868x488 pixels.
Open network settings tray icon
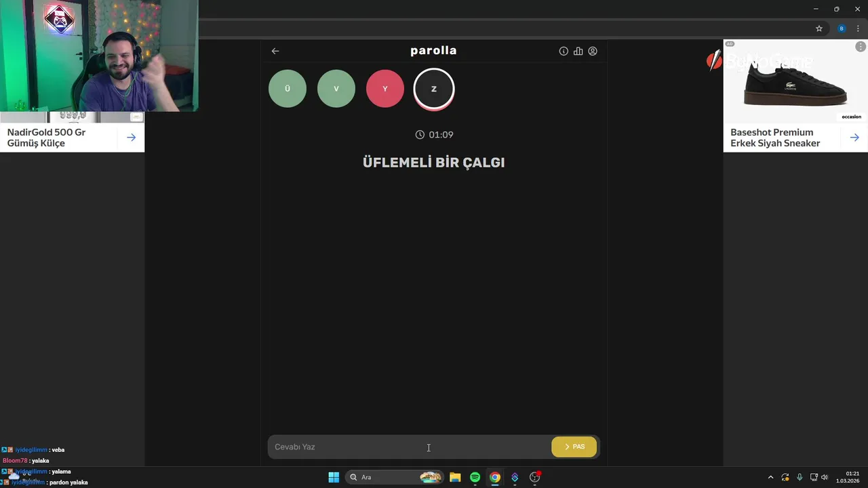pyautogui.click(x=814, y=477)
